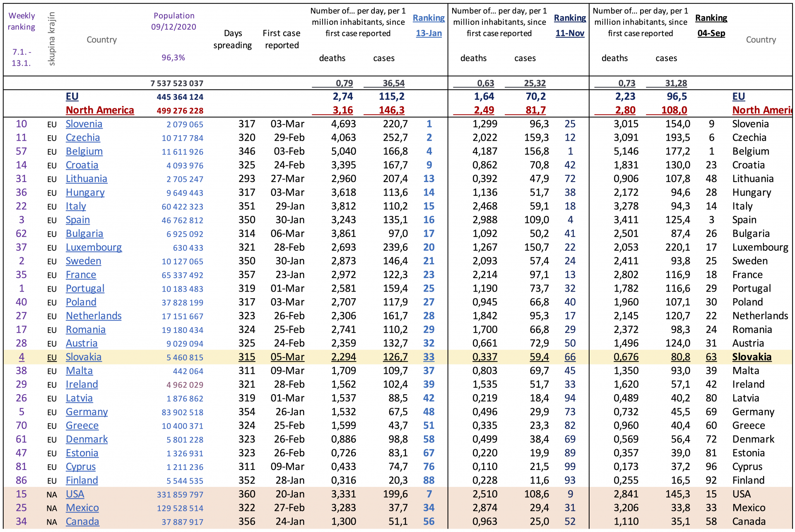The width and height of the screenshot is (795, 532).
Task: Open the EU summary link on left
Action: coord(72,97)
